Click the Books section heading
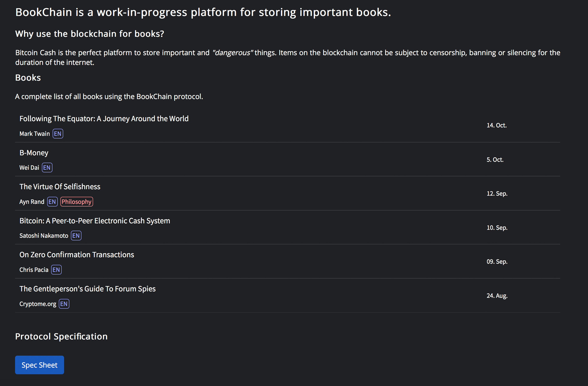The height and width of the screenshot is (386, 588). (x=28, y=78)
